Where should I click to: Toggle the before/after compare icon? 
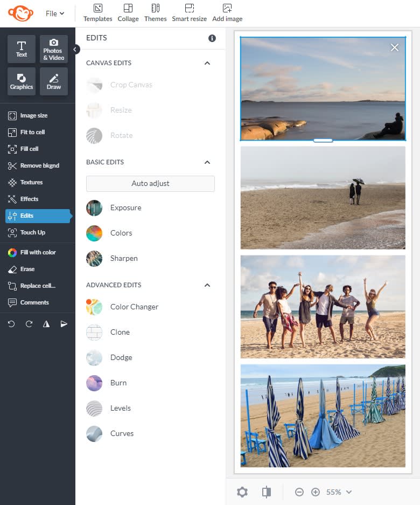pyautogui.click(x=267, y=492)
